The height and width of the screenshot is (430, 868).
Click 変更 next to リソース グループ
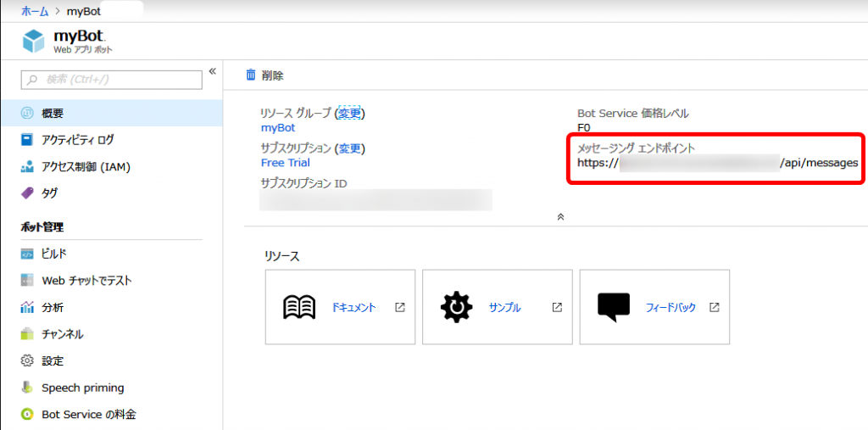coord(350,113)
